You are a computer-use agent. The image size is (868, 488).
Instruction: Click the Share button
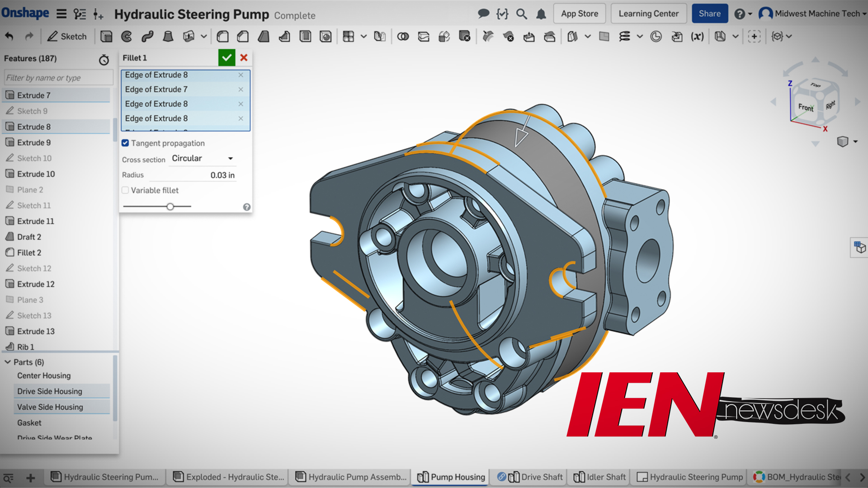pos(709,14)
